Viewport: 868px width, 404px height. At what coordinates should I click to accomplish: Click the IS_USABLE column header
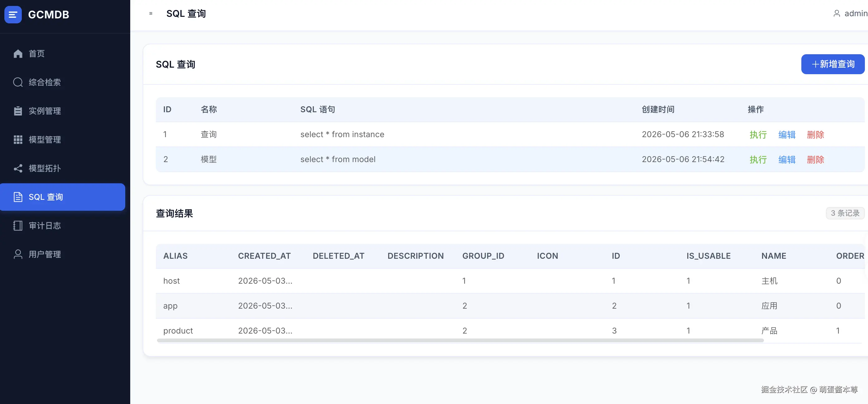point(708,256)
